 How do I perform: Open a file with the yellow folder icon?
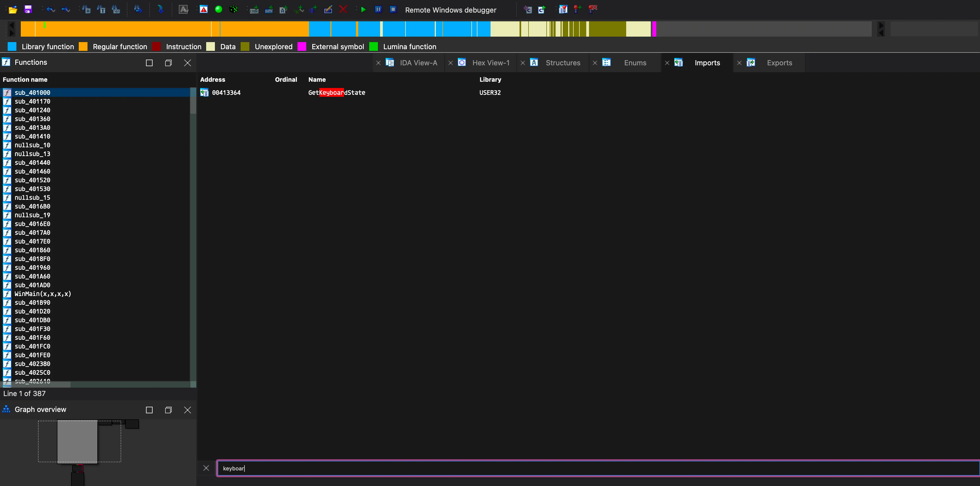pos(13,10)
